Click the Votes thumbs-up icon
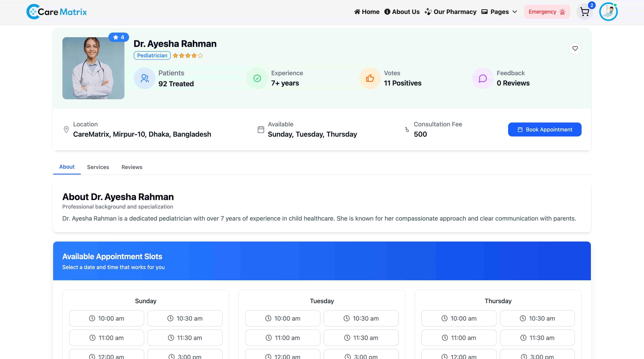The image size is (644, 359). [370, 78]
